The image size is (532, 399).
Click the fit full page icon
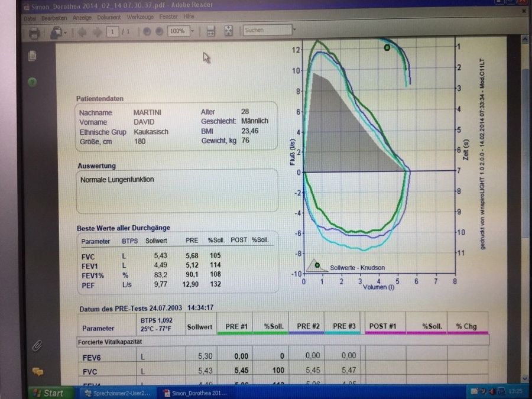(x=229, y=31)
